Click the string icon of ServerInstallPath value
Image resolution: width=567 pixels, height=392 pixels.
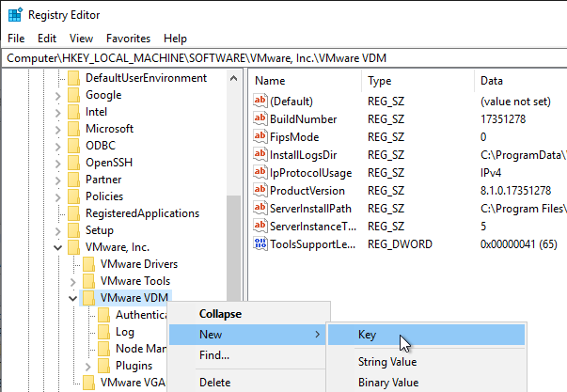(x=260, y=208)
